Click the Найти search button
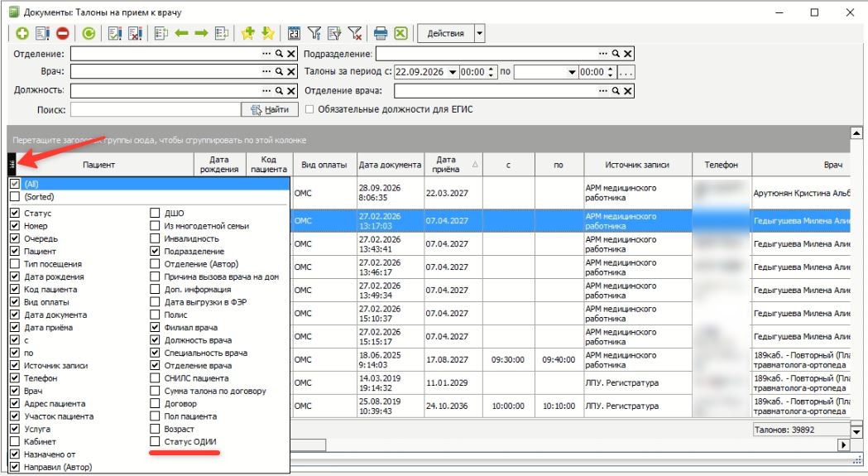Image resolution: width=868 pixels, height=476 pixels. (x=270, y=110)
